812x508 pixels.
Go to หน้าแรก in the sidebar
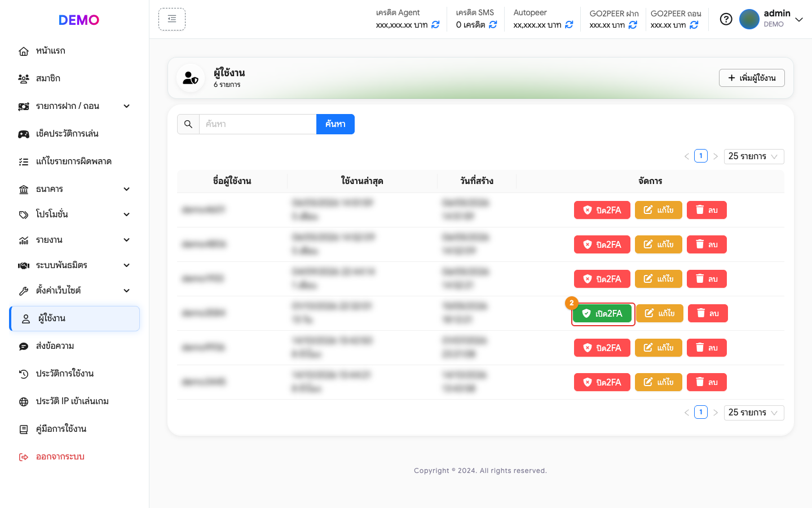(74, 51)
